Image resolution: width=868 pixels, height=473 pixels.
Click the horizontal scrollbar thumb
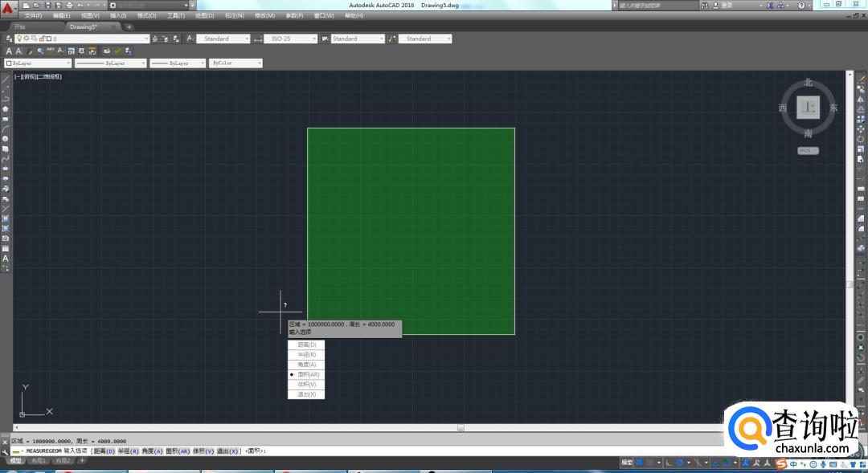click(461, 427)
